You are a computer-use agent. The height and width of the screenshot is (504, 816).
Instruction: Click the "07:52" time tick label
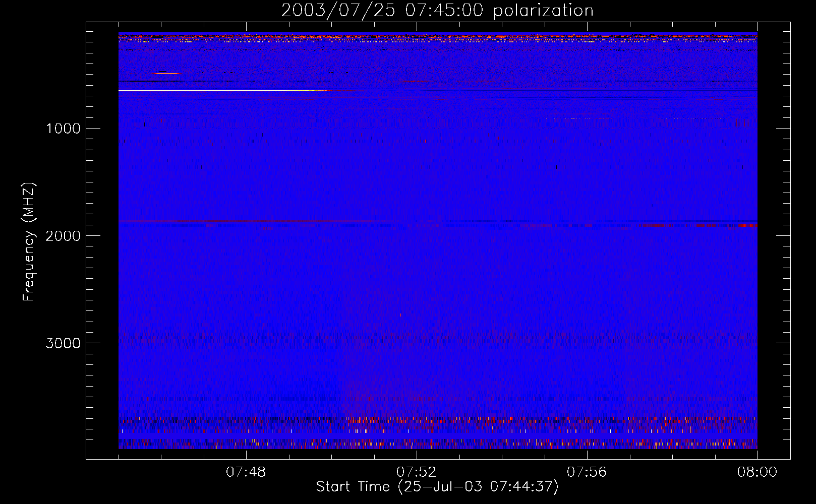tap(416, 472)
